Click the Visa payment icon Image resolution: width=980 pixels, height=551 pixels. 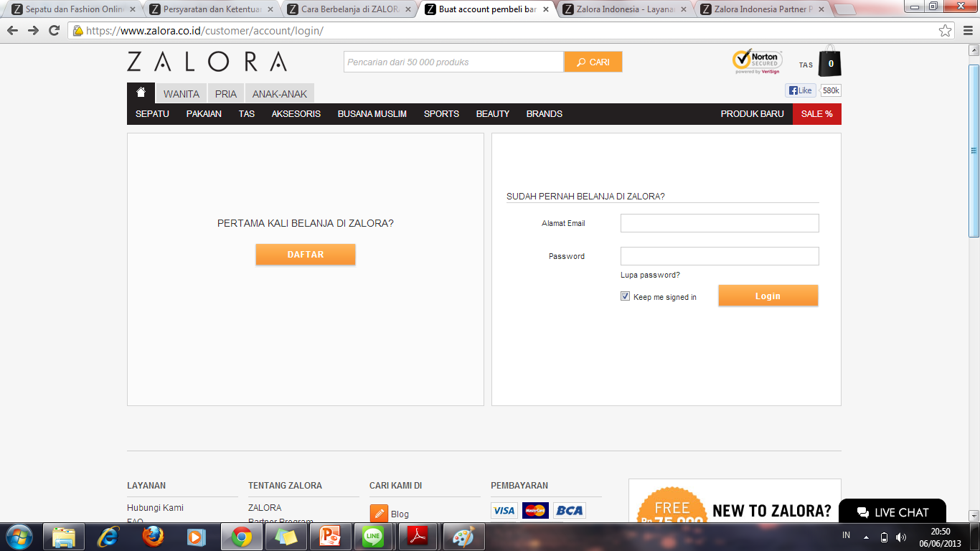[503, 510]
